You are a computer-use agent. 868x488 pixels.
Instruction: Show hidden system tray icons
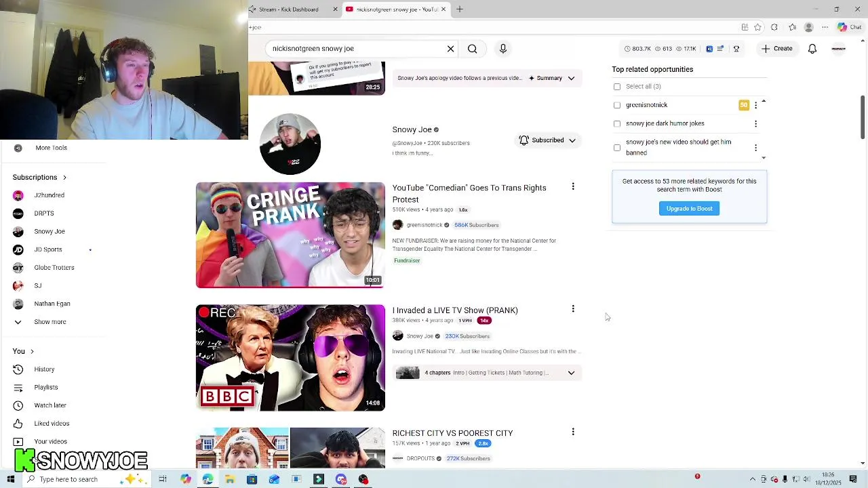click(752, 479)
